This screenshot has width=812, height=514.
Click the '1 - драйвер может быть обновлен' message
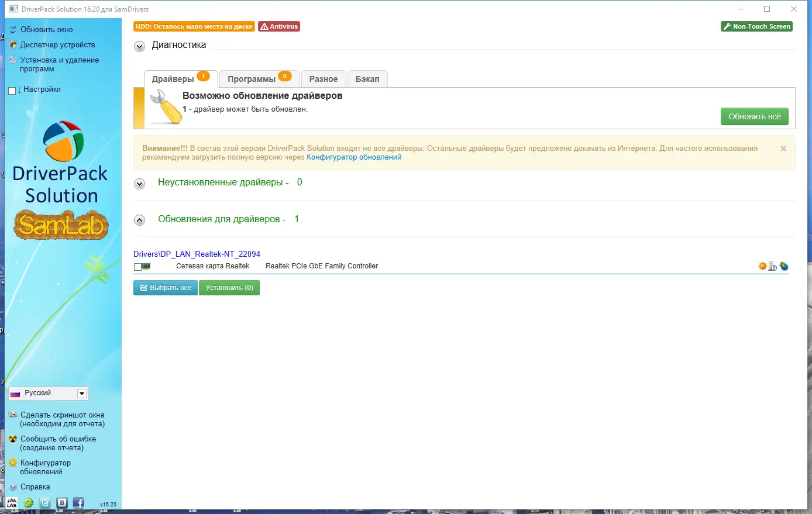click(x=245, y=109)
